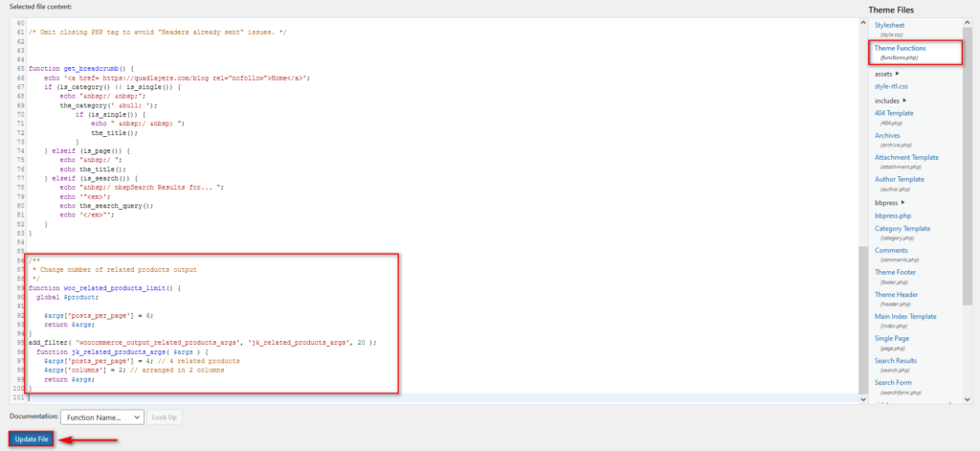Place cursor on empty line 101

442,397
